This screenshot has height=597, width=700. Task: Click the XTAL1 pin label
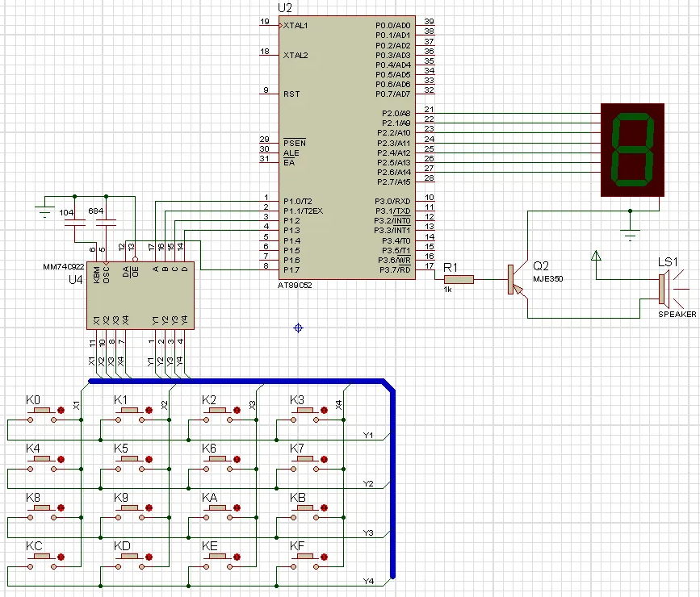pyautogui.click(x=296, y=26)
